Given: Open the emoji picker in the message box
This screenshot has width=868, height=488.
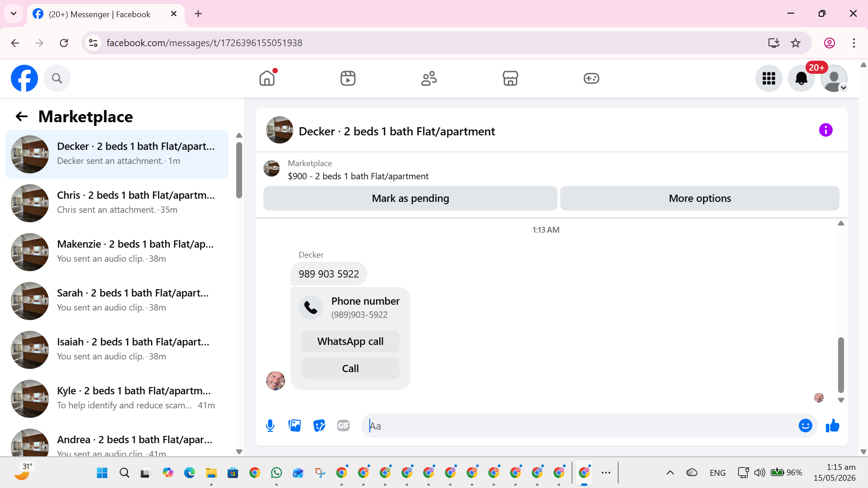Looking at the screenshot, I should coord(805,426).
